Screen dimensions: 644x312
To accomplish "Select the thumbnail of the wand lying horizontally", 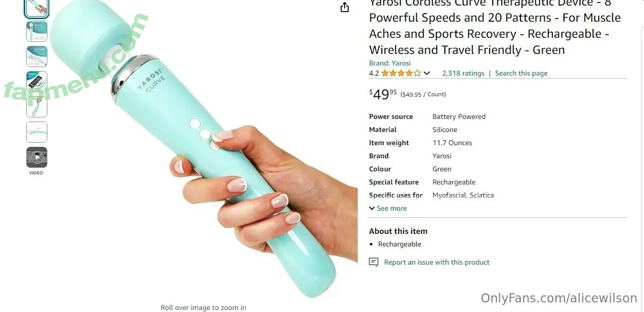I will 37,132.
